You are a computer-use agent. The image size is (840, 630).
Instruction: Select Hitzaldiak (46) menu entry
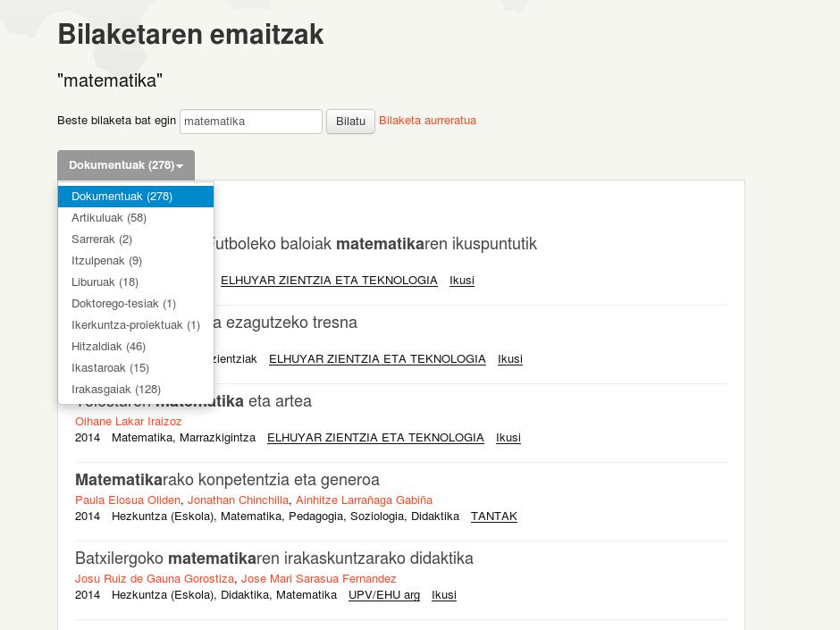(108, 347)
